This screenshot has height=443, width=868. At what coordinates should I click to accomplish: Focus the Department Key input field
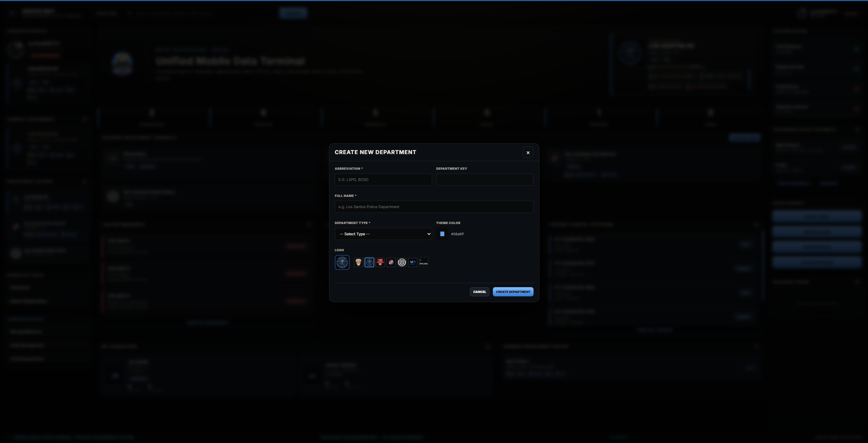484,180
